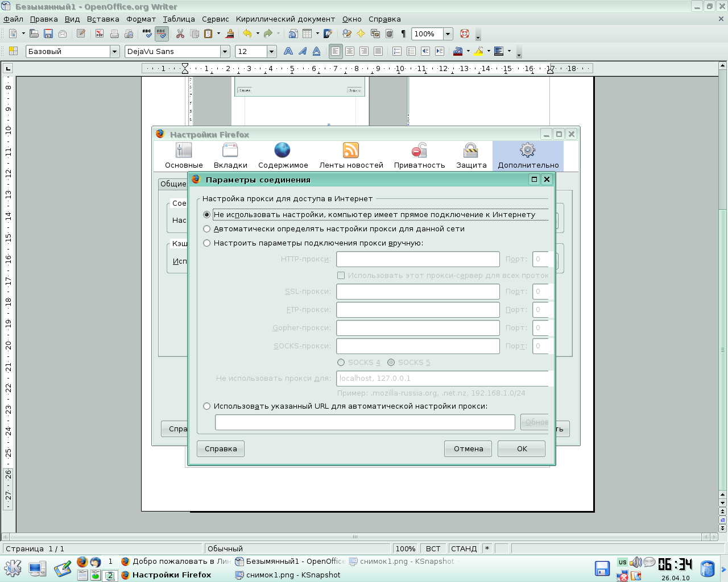Select the SOCKS 5 radio button
The height and width of the screenshot is (582, 728).
click(x=391, y=363)
